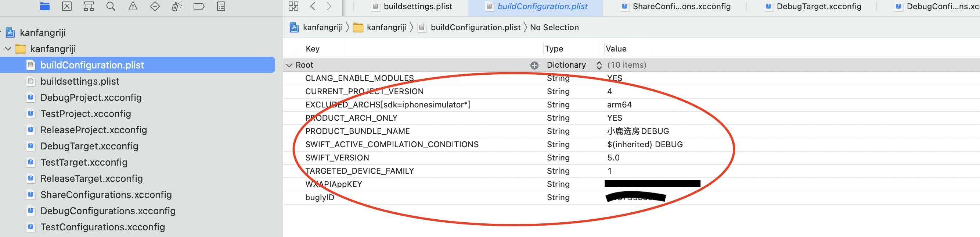Open the Report navigator icon
The image size is (980, 237).
221,7
